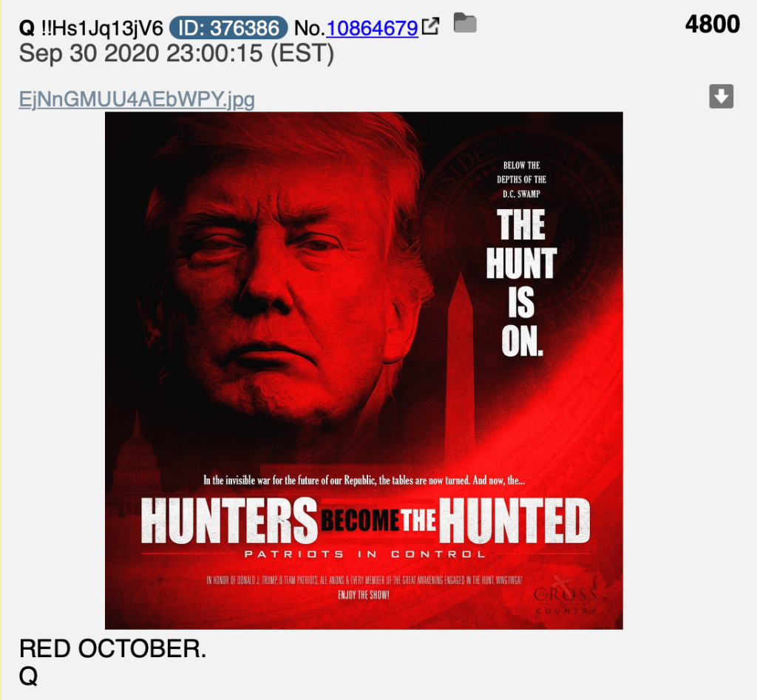757x700 pixels.
Task: Click the RED OCTOBER. post text
Action: (112, 648)
